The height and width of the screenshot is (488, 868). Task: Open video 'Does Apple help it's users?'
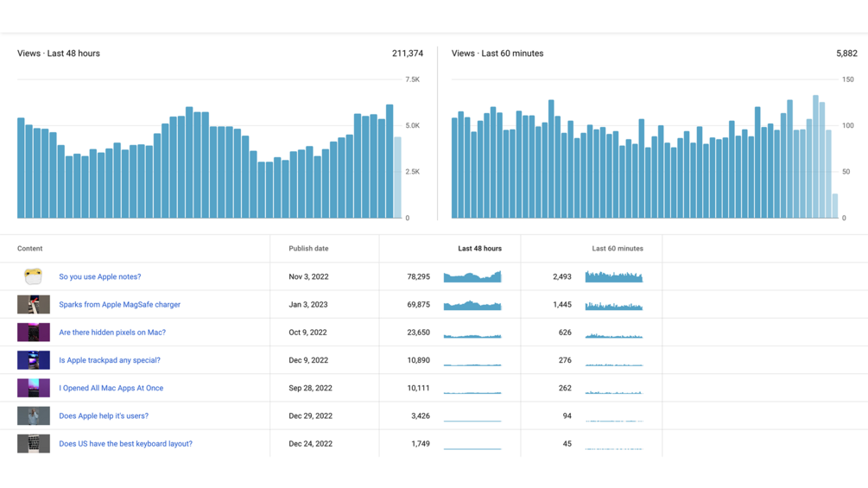coord(104,416)
